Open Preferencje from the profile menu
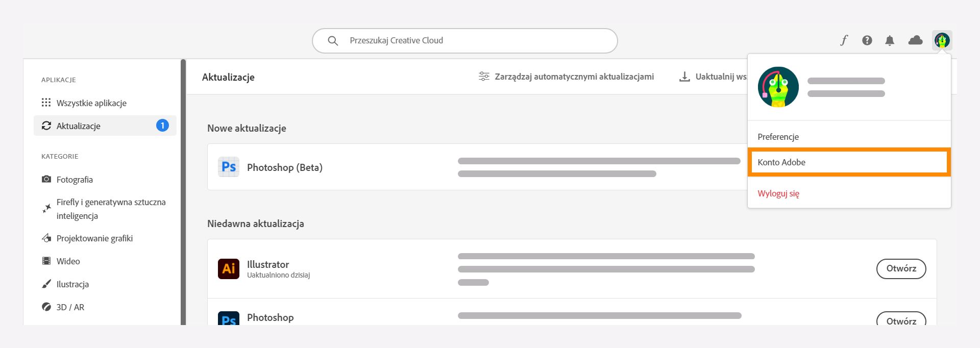Image resolution: width=980 pixels, height=348 pixels. pos(778,136)
